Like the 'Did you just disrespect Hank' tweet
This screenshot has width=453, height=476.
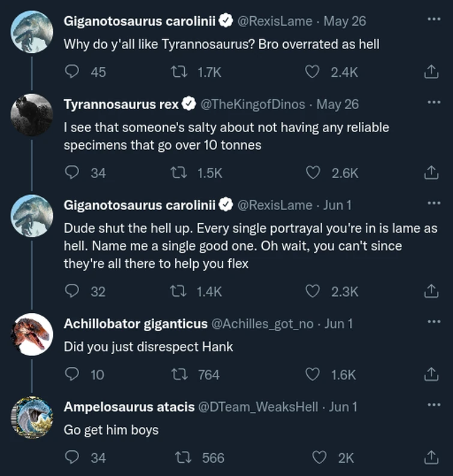(x=313, y=375)
